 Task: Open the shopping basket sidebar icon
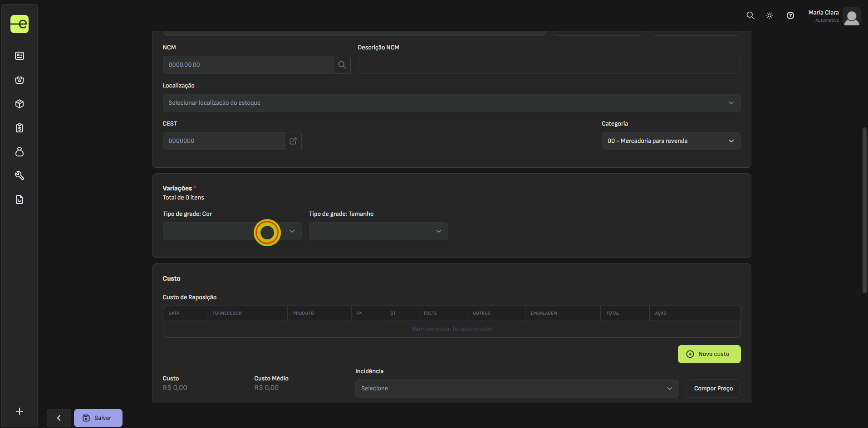coord(20,80)
